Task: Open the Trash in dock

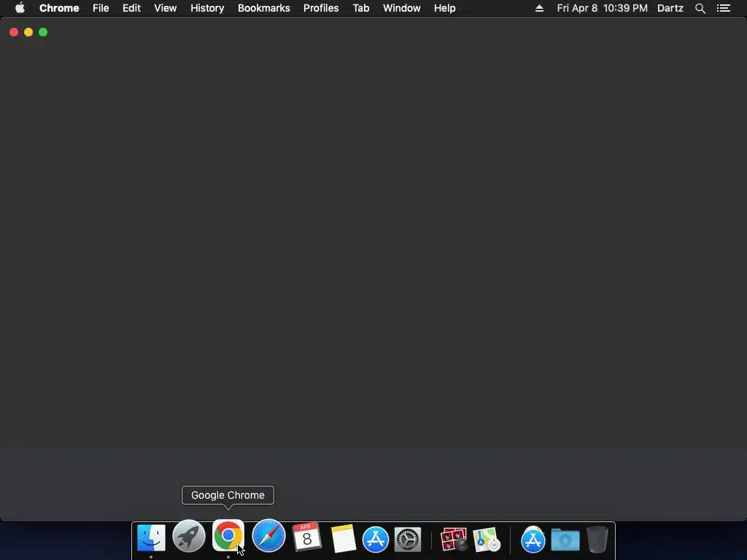Action: (597, 540)
